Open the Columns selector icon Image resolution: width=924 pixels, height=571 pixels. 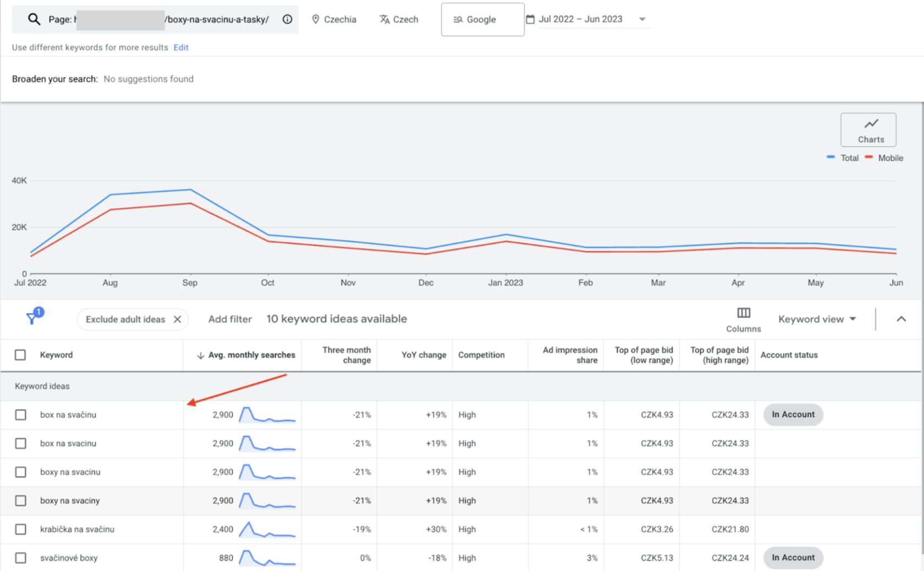743,313
